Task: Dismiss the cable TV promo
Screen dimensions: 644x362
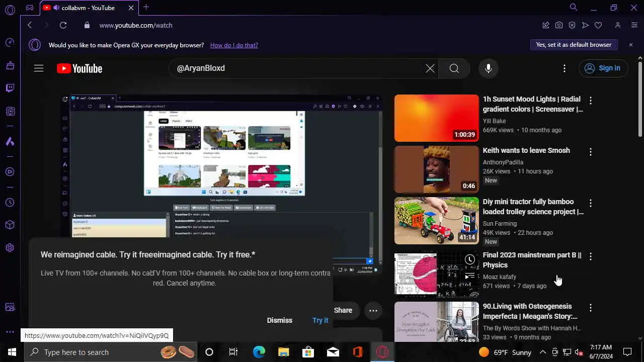Action: tap(280, 320)
